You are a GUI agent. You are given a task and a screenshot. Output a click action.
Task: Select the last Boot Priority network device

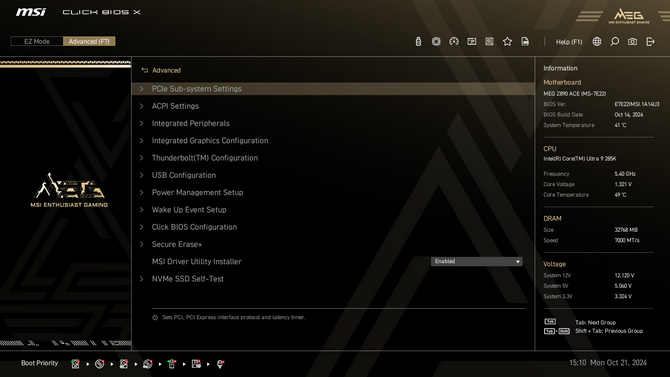pyautogui.click(x=220, y=364)
